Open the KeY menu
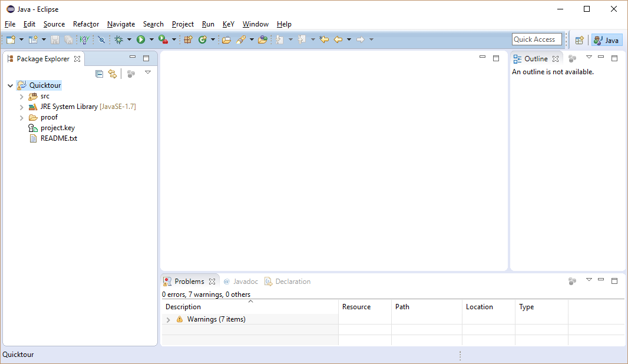 229,24
